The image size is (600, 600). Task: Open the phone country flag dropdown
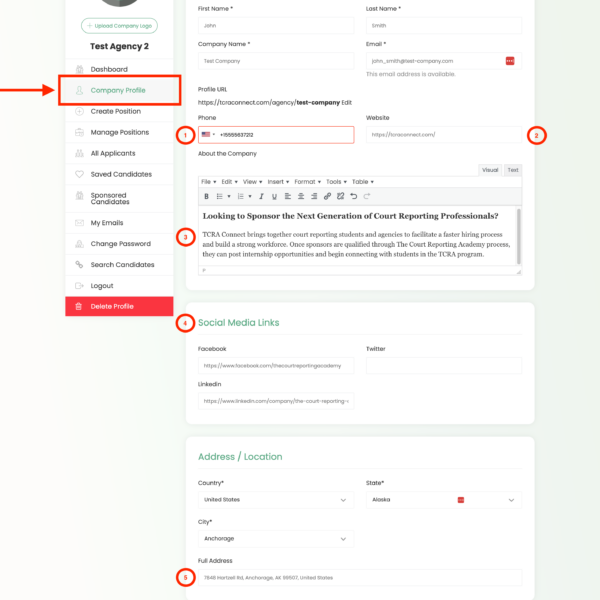(x=209, y=134)
